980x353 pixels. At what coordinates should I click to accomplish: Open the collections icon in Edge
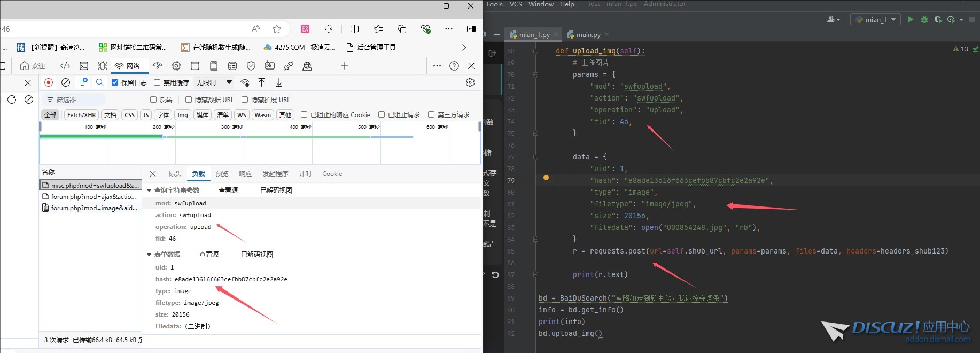[x=402, y=29]
